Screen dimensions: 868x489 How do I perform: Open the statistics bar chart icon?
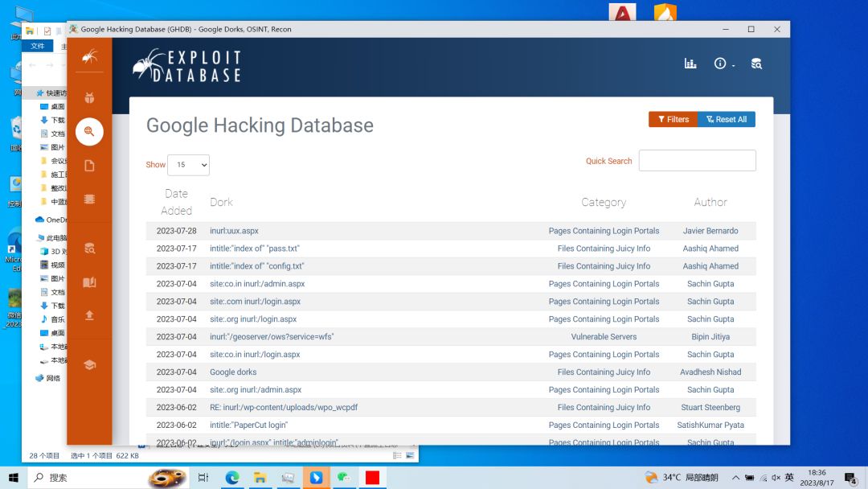[x=690, y=63]
